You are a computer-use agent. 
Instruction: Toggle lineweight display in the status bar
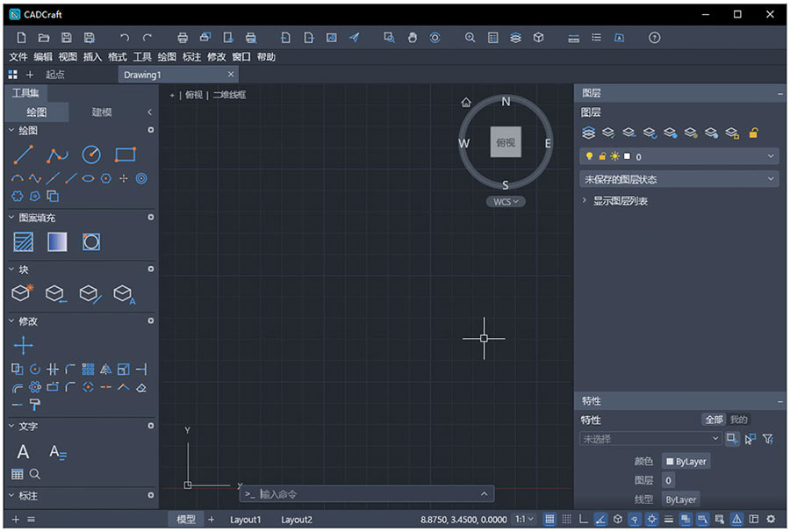coord(669,519)
